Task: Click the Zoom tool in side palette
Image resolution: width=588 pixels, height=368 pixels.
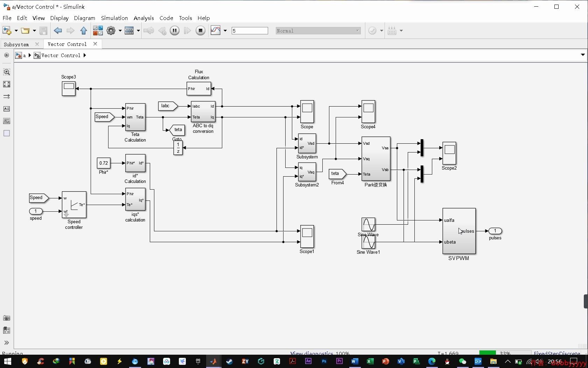Action: point(7,72)
